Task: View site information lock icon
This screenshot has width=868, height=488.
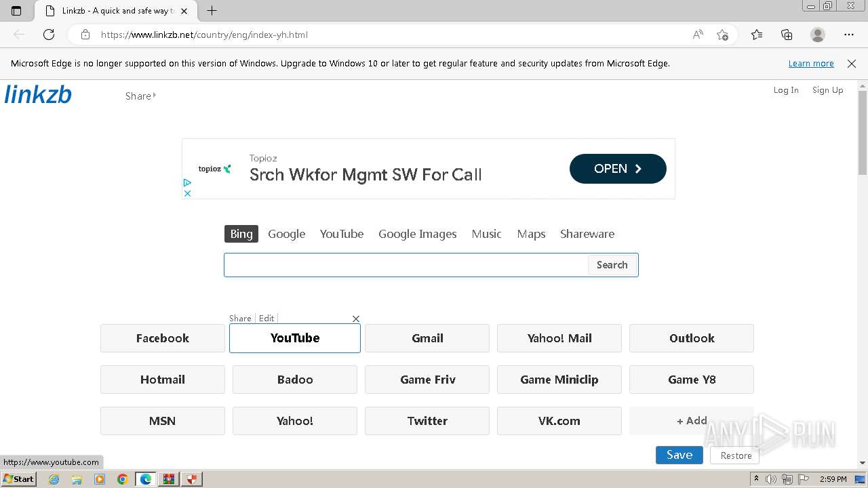Action: (x=85, y=35)
